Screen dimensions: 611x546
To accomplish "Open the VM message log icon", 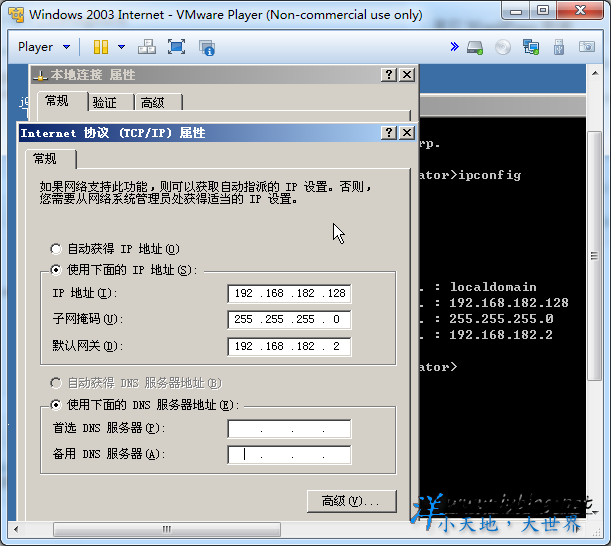I will pyautogui.click(x=207, y=48).
